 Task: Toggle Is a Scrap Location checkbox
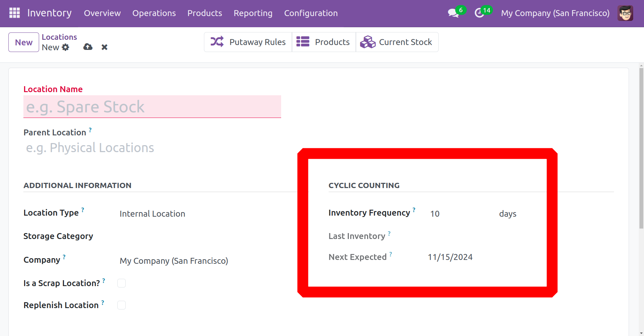[122, 283]
